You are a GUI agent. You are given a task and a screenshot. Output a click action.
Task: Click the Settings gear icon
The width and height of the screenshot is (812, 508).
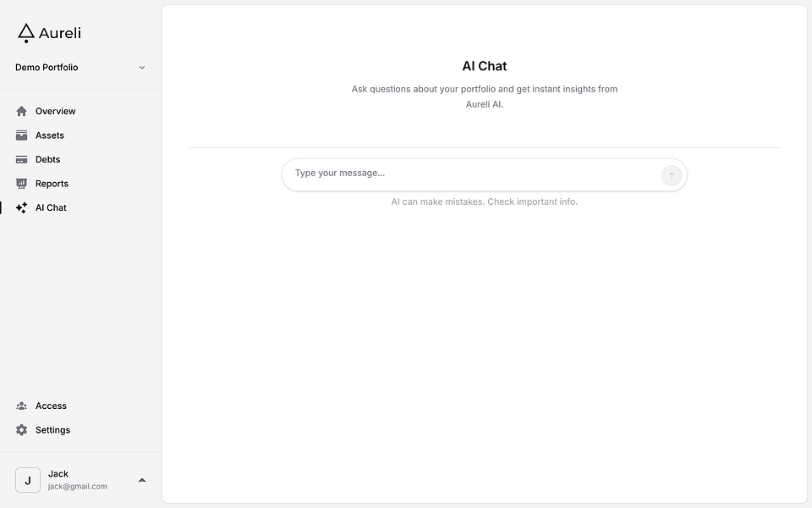(21, 430)
